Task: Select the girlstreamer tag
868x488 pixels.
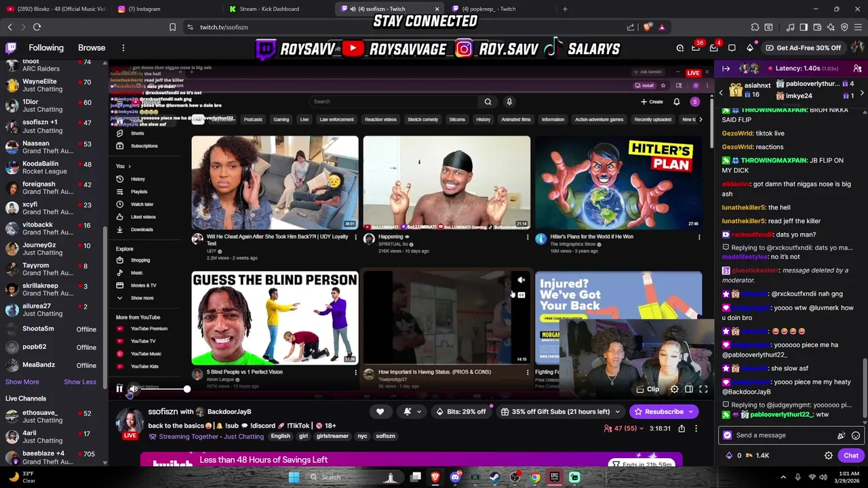Action: (x=332, y=436)
